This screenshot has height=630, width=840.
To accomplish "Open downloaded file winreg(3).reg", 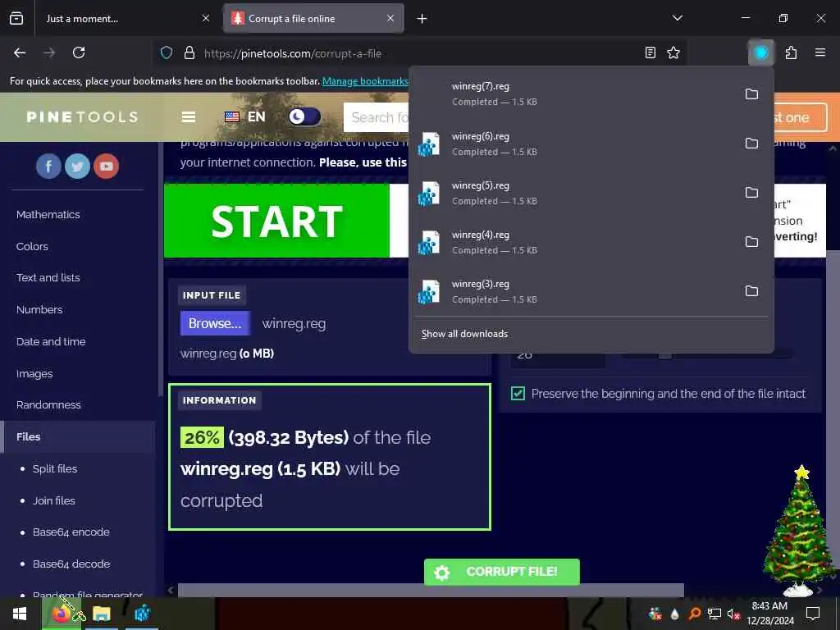I will (573, 291).
